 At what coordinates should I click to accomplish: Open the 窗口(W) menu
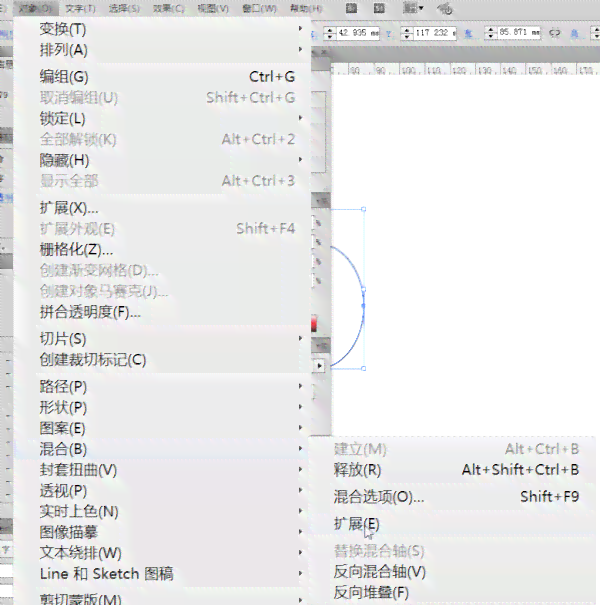click(x=259, y=8)
